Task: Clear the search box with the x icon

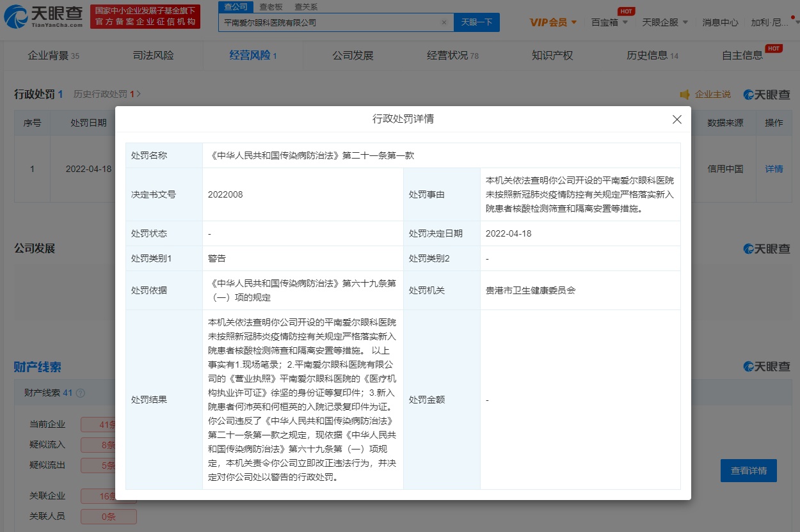Action: click(x=444, y=22)
